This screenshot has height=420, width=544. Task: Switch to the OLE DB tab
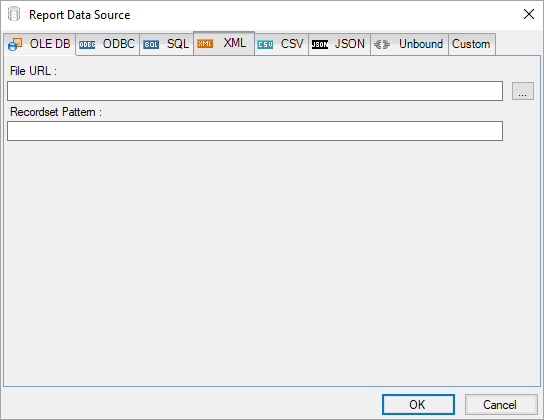(x=40, y=44)
